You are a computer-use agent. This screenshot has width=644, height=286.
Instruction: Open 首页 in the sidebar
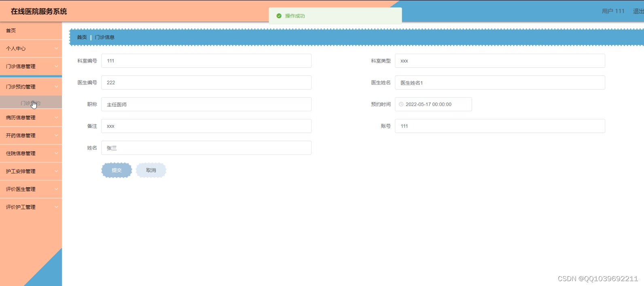[x=31, y=31]
